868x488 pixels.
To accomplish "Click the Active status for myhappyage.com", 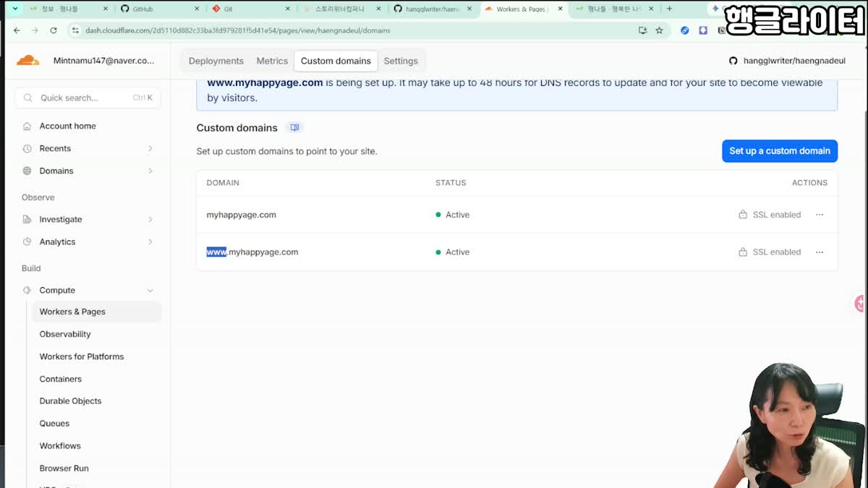I will pos(452,215).
